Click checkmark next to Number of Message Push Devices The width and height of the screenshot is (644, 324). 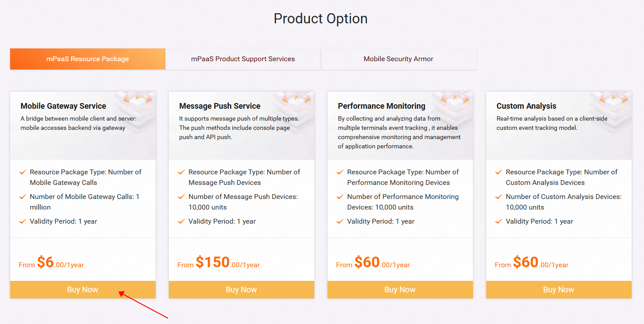pyautogui.click(x=181, y=197)
